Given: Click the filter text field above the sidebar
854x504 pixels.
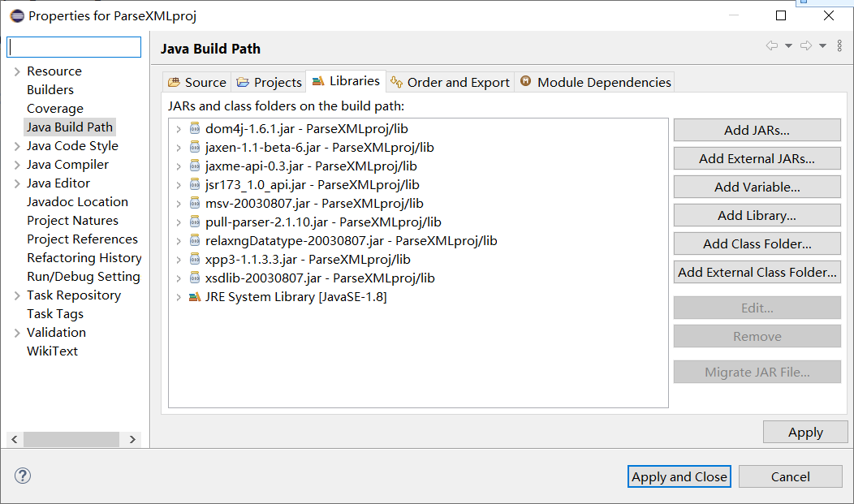Looking at the screenshot, I should click(x=73, y=46).
